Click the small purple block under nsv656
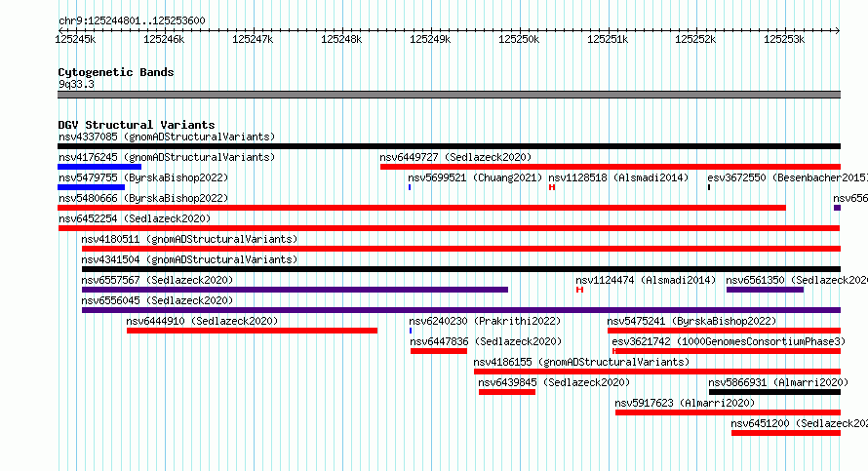Viewport: 868px width, 471px height. click(x=838, y=208)
